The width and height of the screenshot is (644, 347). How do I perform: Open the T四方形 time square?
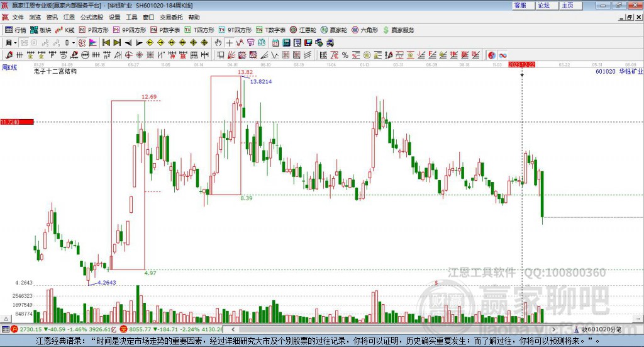coord(199,30)
